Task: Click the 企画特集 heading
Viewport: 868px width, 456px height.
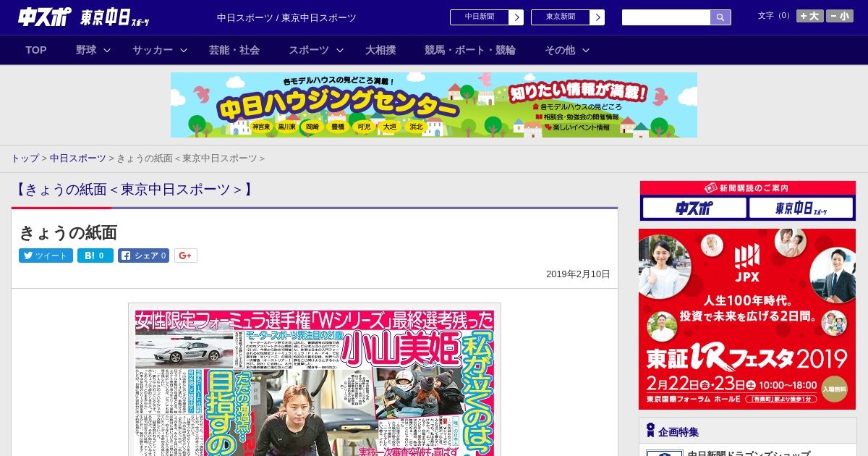Action: (x=678, y=432)
